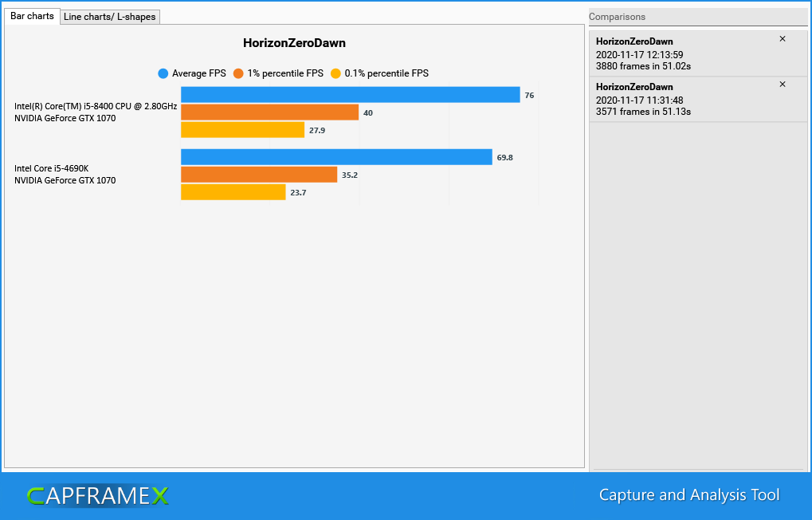Switch to the Bar charts tab

(x=32, y=16)
